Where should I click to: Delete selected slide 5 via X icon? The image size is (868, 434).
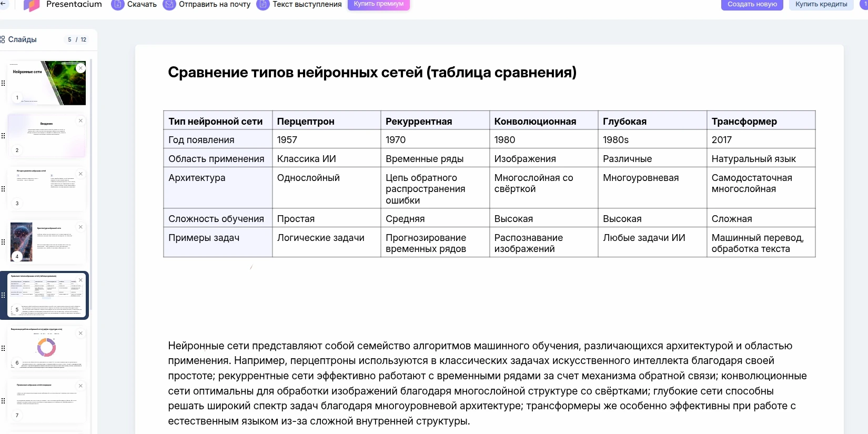(x=80, y=280)
